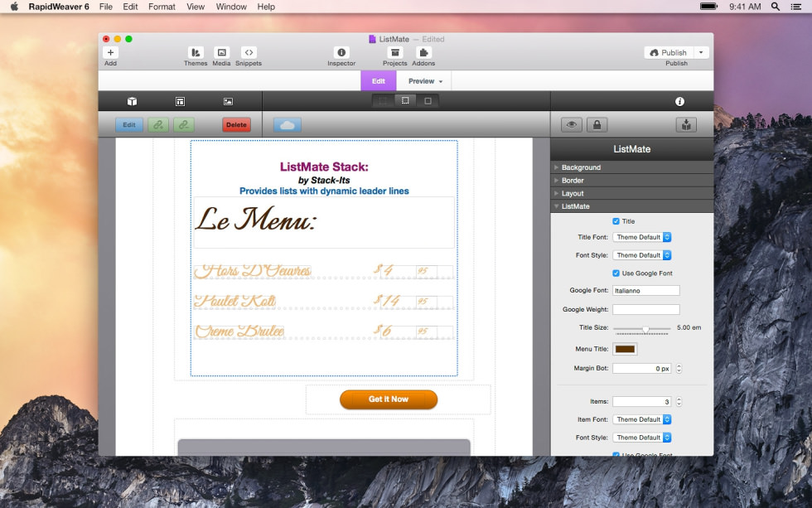The width and height of the screenshot is (812, 508).
Task: Expand the Layout section
Action: pyautogui.click(x=631, y=193)
